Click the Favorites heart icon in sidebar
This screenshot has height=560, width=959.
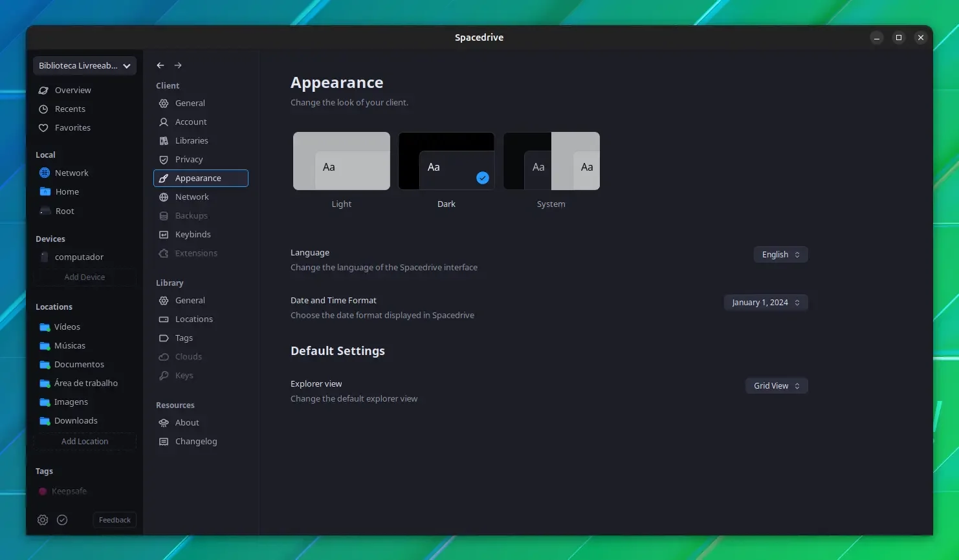(43, 128)
